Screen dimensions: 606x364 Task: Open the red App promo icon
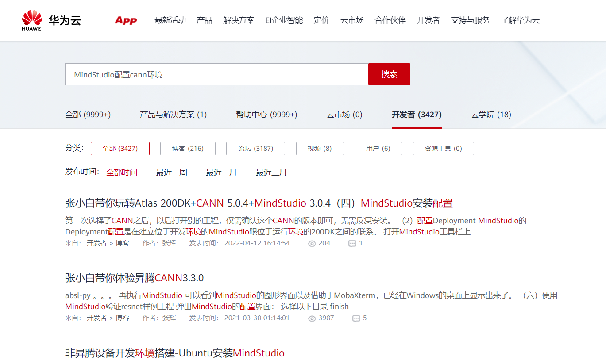pyautogui.click(x=126, y=20)
